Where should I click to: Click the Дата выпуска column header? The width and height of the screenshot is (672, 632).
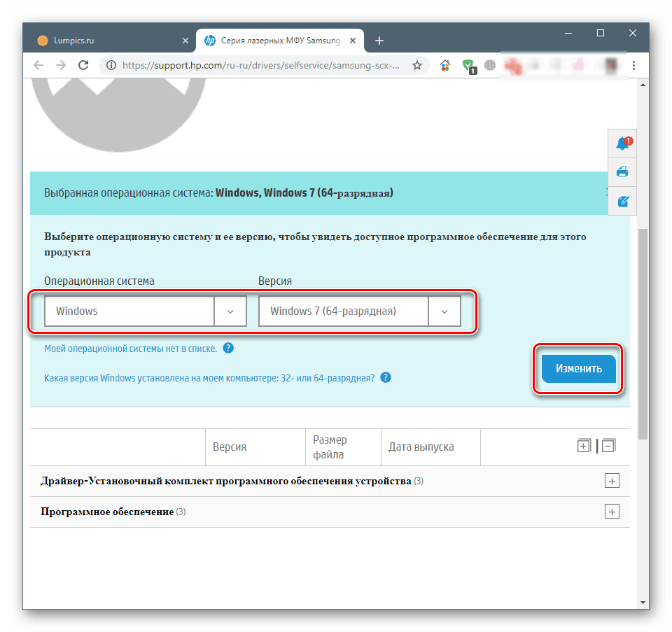(421, 447)
